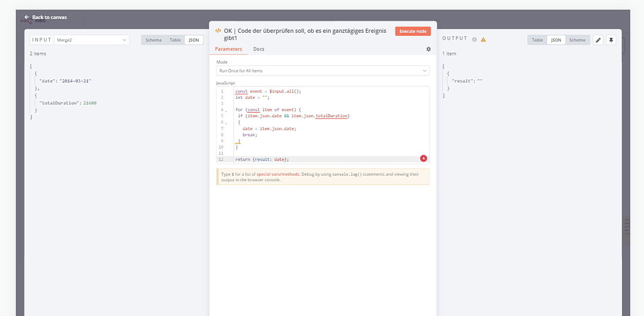Image resolution: width=644 pixels, height=316 pixels.
Task: Select the Parameters tab
Action: (228, 49)
